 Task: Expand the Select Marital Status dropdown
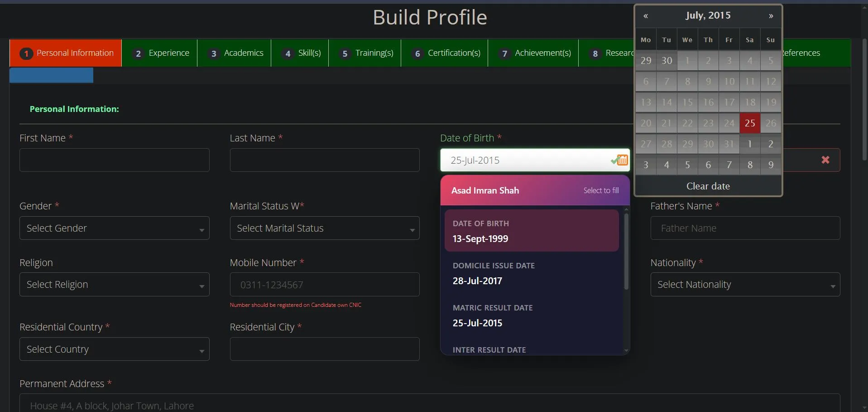(x=324, y=228)
